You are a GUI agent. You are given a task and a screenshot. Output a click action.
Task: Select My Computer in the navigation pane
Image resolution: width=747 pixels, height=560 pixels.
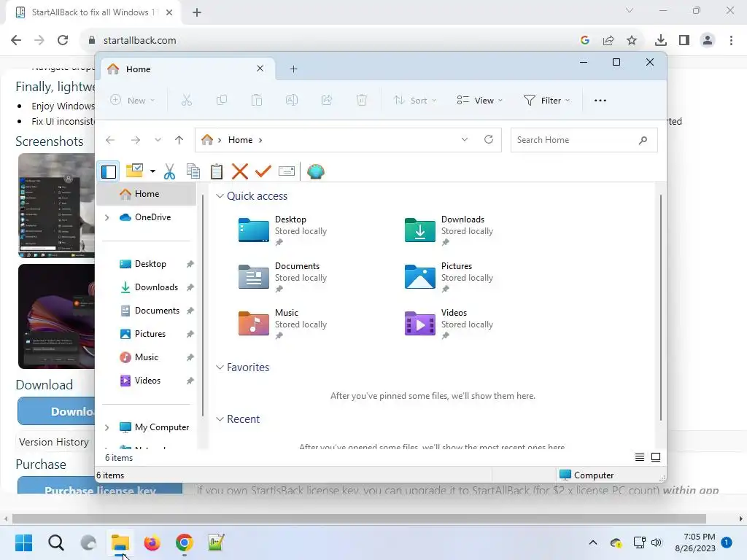point(161,427)
